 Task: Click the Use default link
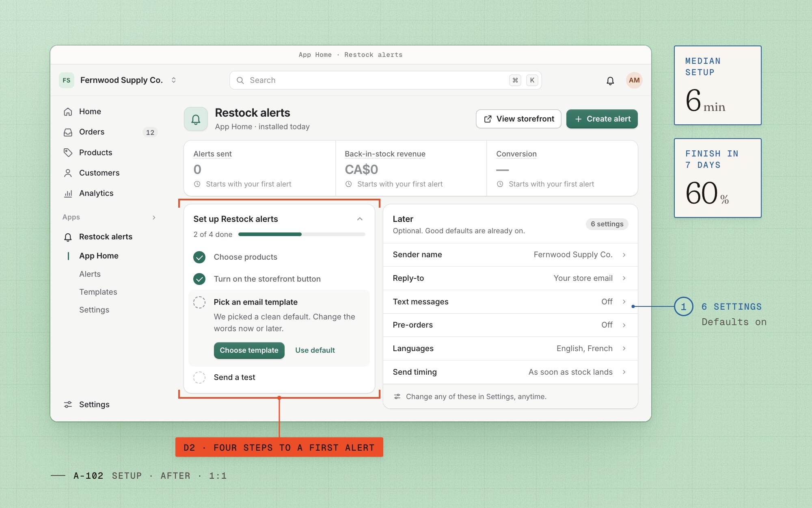(315, 350)
